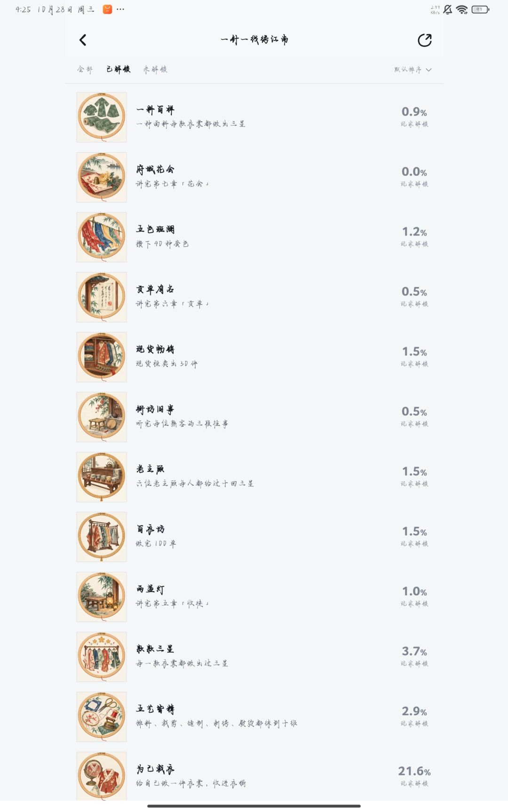Open the 两盏灯 lantern badge icon

tap(102, 597)
